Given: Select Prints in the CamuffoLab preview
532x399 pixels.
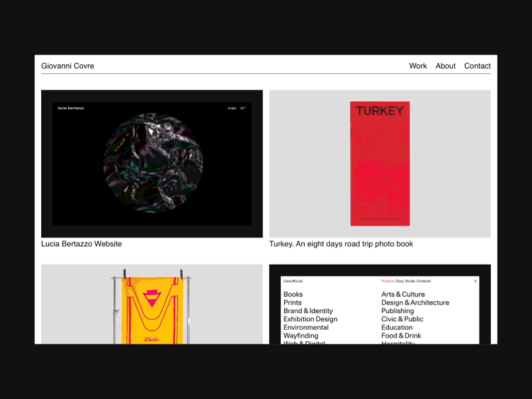Looking at the screenshot, I should 293,303.
